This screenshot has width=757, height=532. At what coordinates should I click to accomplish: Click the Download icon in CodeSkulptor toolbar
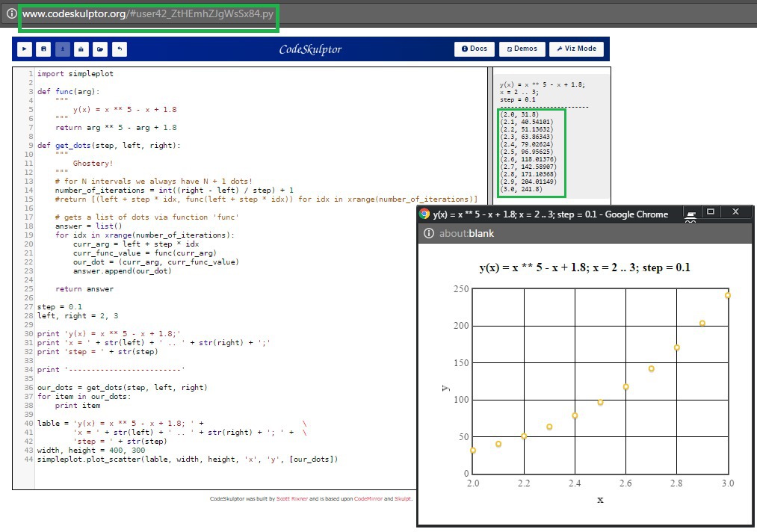point(62,49)
